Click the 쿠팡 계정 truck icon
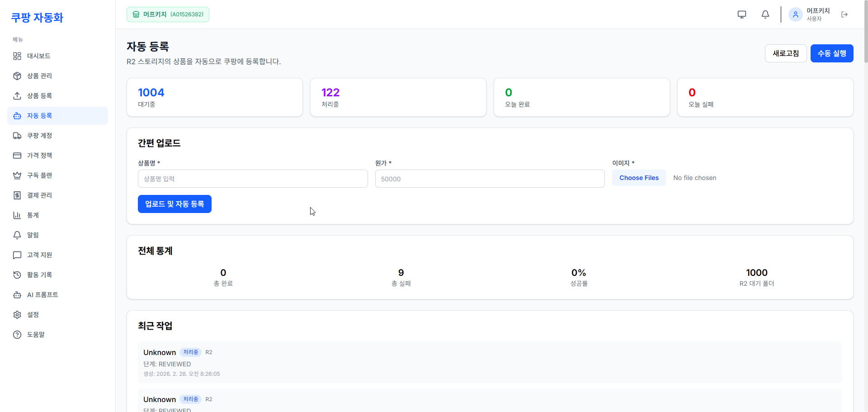 tap(17, 136)
